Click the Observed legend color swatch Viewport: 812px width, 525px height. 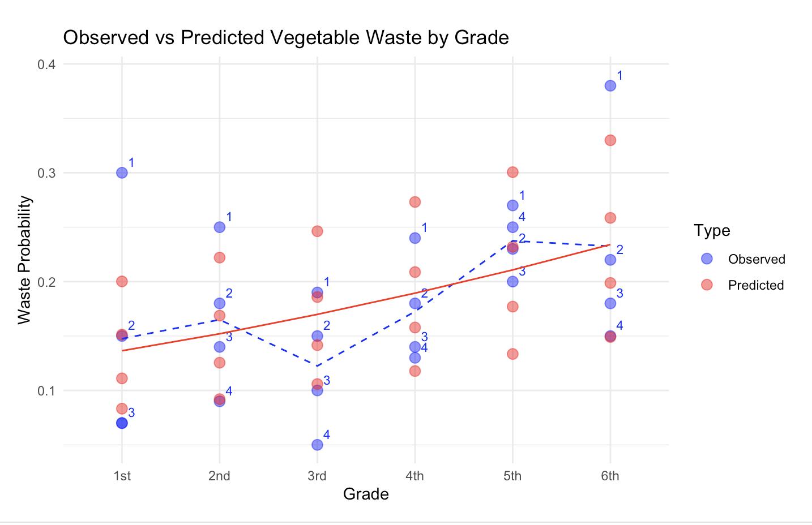pos(707,259)
